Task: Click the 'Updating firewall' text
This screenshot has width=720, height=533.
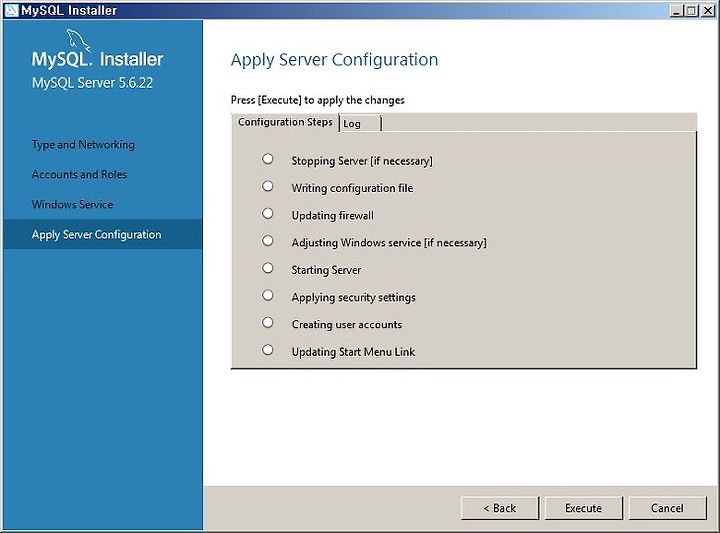Action: (x=332, y=215)
